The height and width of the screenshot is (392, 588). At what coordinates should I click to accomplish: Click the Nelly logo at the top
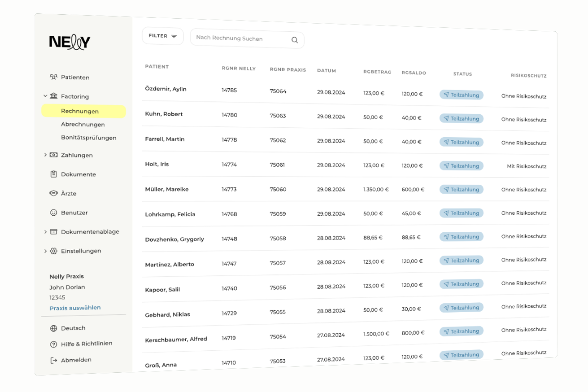tap(69, 42)
